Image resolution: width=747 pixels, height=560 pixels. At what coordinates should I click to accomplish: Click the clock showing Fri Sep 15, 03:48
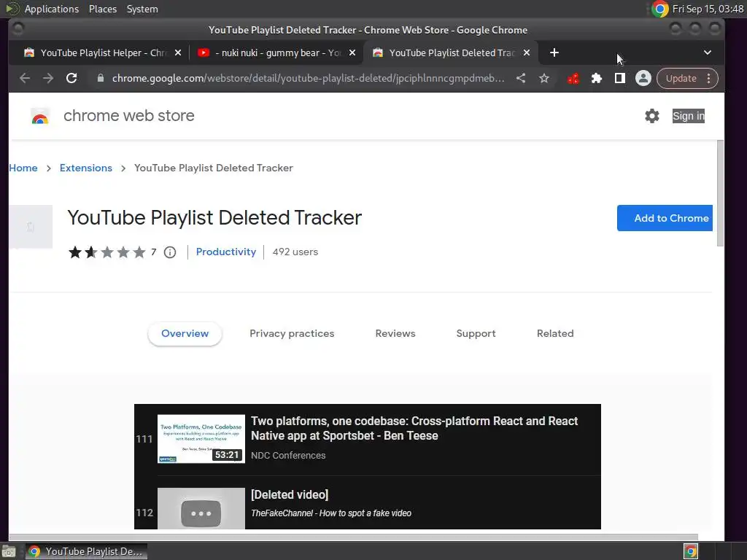(x=708, y=9)
